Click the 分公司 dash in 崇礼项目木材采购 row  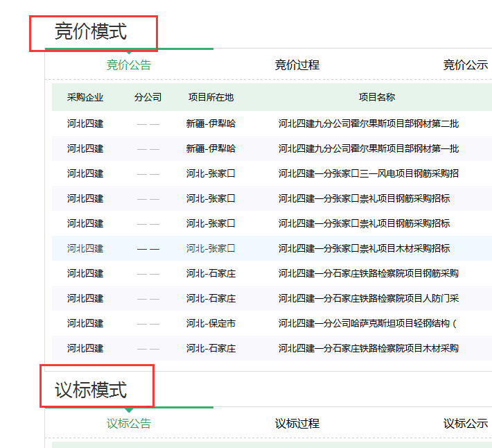coord(148,249)
